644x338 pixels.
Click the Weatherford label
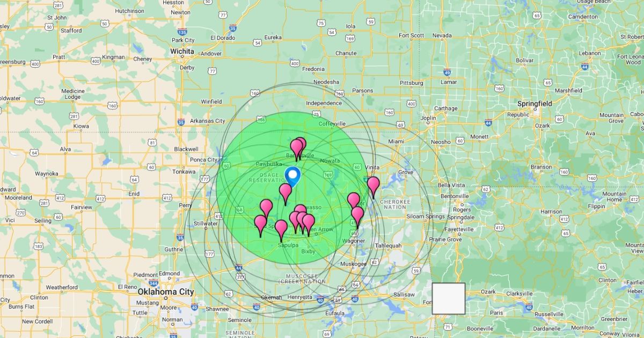pyautogui.click(x=62, y=287)
